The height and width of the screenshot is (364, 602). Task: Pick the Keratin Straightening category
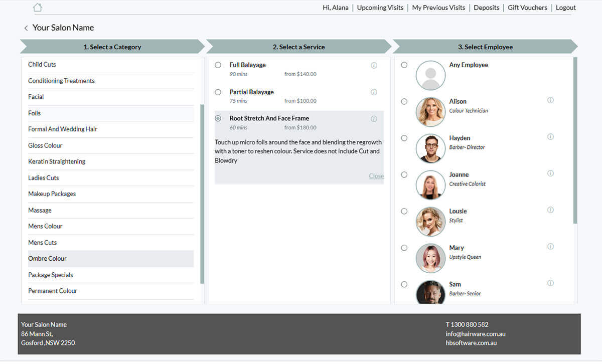coord(57,161)
